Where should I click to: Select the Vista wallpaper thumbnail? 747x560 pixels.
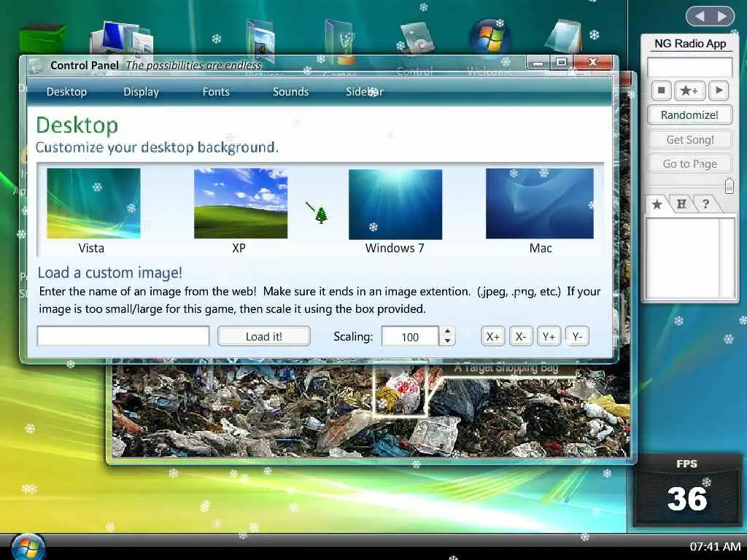click(x=93, y=203)
